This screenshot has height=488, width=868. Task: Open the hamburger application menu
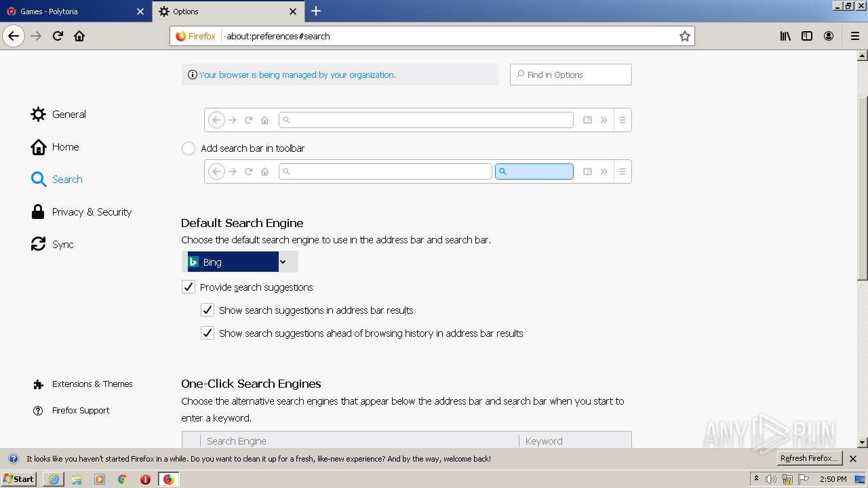coord(855,36)
